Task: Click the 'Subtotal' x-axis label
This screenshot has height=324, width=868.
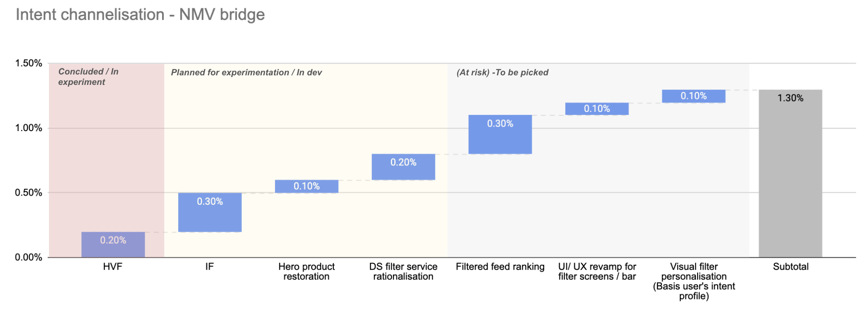Action: pyautogui.click(x=790, y=267)
